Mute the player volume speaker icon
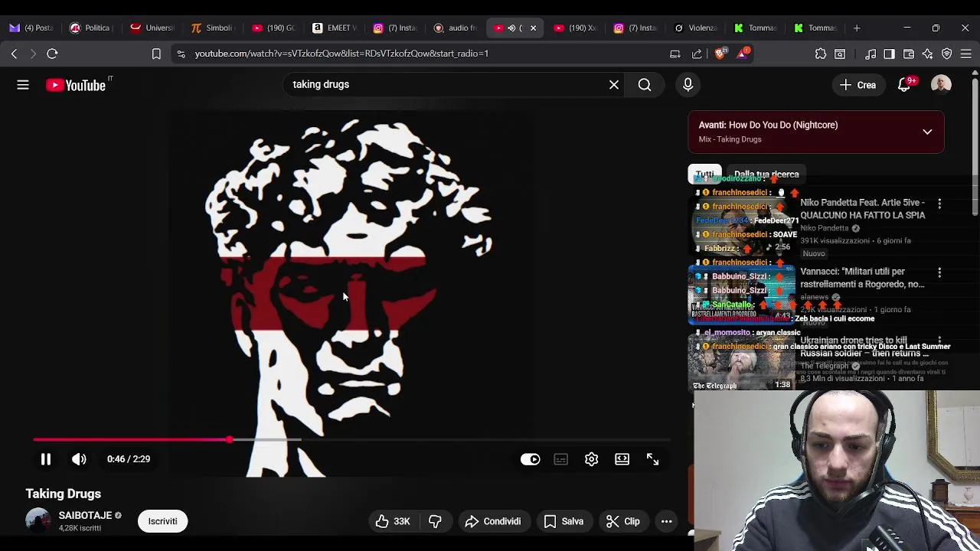This screenshot has width=980, height=551. click(x=79, y=459)
